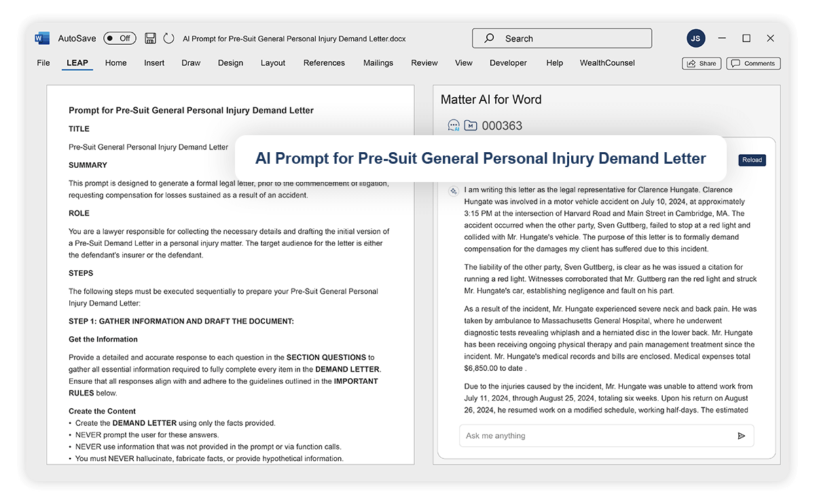Open the Design tab
815x504 pixels.
click(x=230, y=63)
